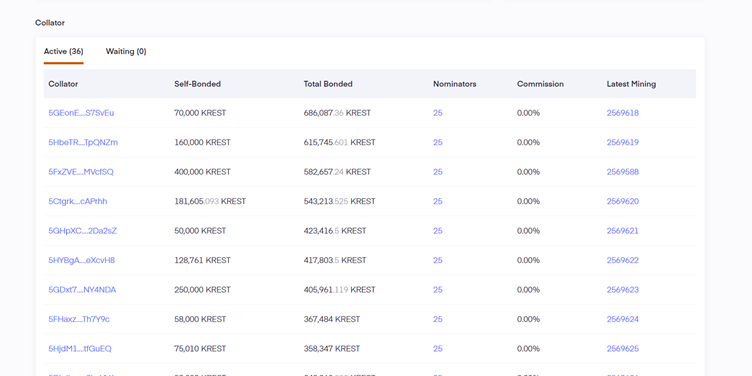Switch to the Active (36) tab
The image size is (752, 376).
(63, 51)
